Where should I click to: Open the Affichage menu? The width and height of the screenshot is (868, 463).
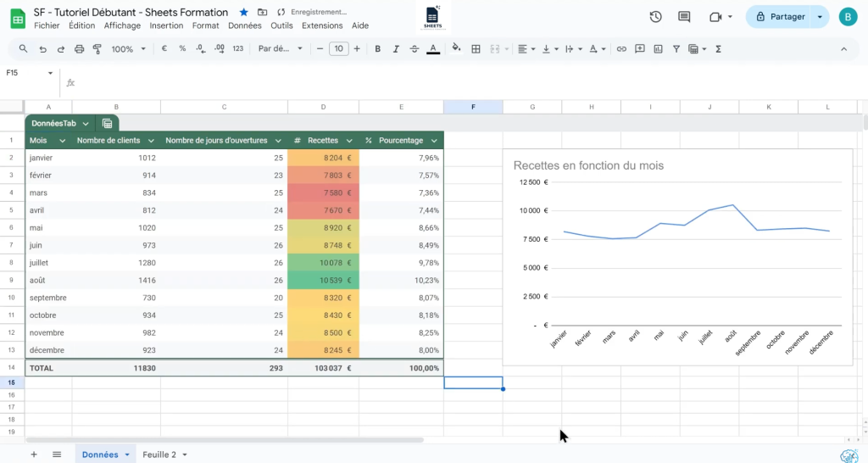tap(122, 25)
